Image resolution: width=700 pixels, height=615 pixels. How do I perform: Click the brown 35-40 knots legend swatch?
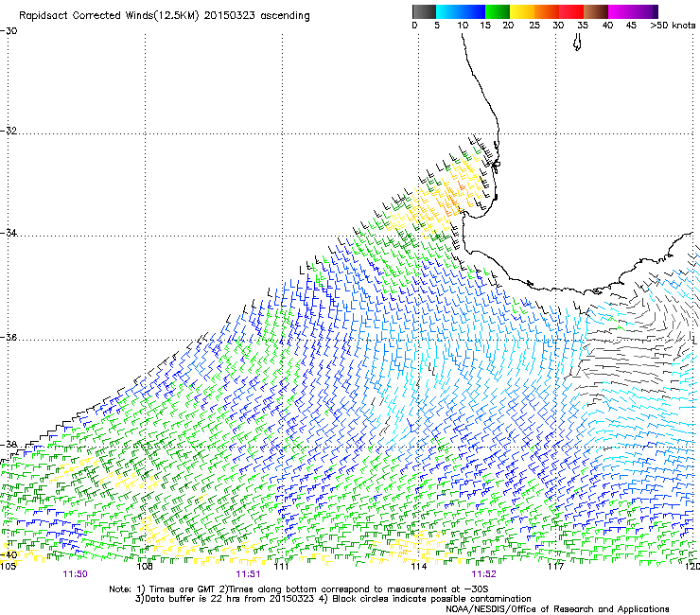[x=596, y=11]
